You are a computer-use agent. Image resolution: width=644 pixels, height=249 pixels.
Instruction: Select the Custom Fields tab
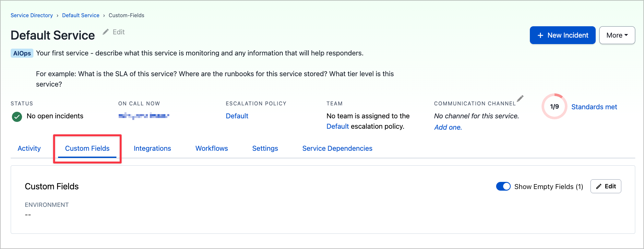(x=87, y=148)
